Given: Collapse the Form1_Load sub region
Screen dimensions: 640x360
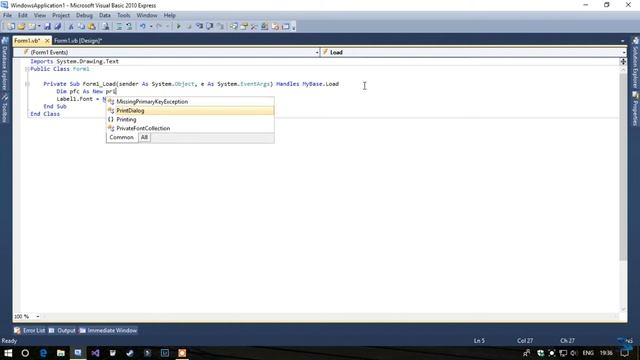Looking at the screenshot, I should click(27, 84).
